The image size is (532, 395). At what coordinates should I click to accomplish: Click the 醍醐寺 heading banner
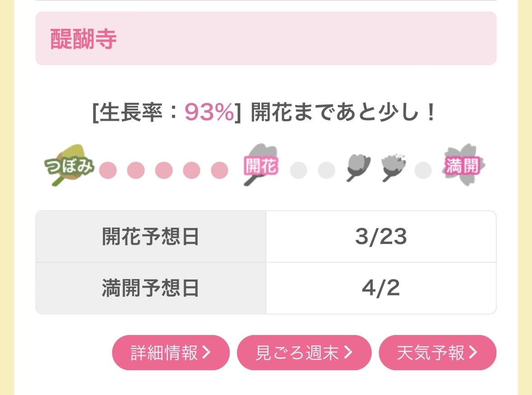(266, 39)
